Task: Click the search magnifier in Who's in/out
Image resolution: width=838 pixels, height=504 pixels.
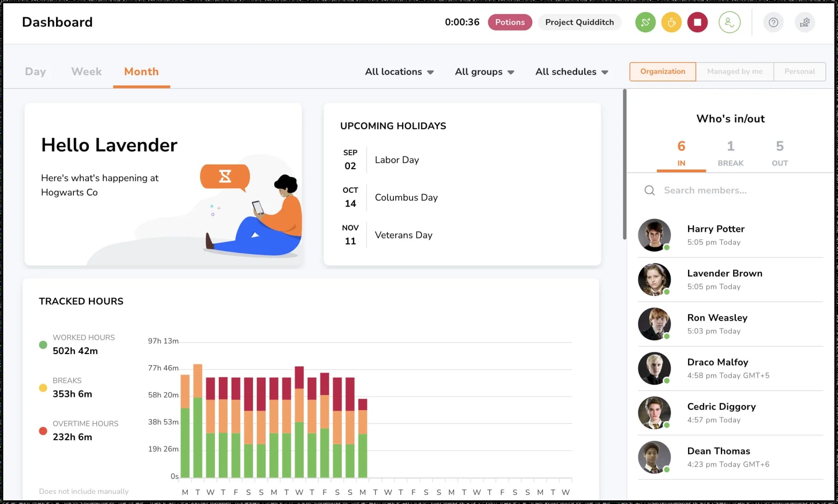Action: tap(649, 190)
